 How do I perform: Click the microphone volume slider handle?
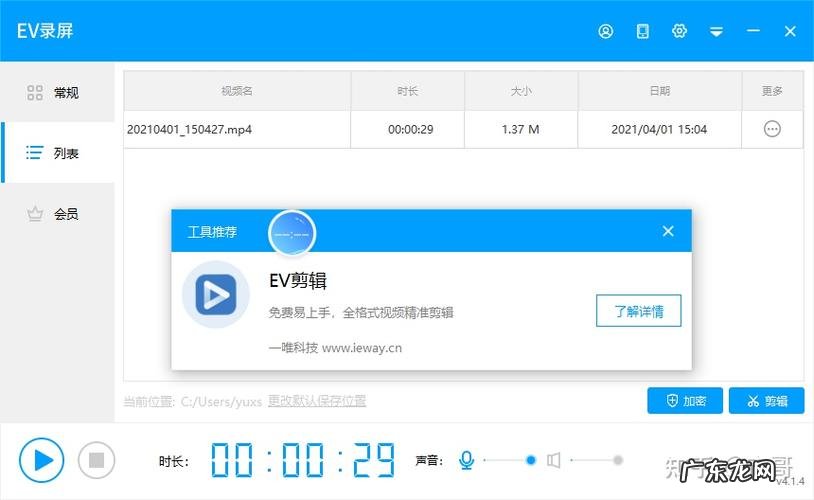tap(530, 460)
